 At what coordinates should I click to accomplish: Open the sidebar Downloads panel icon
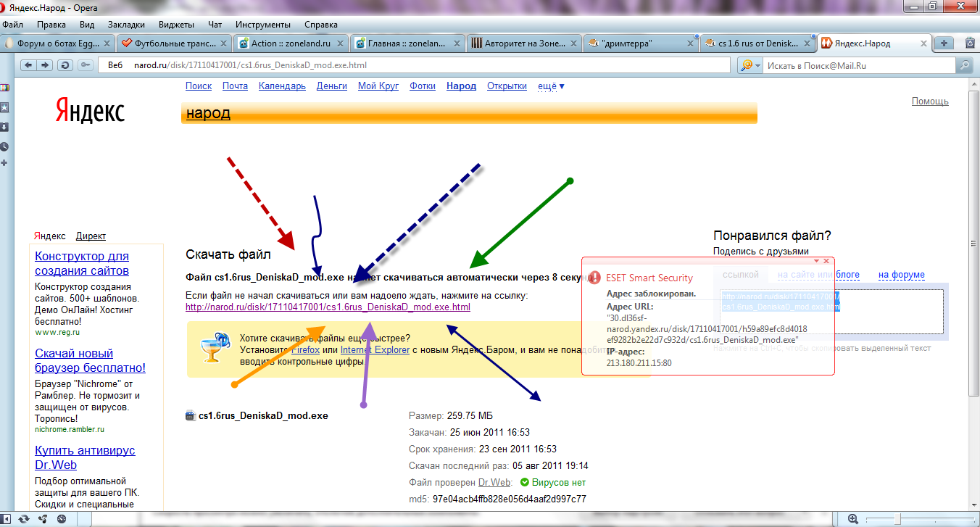tap(4, 127)
